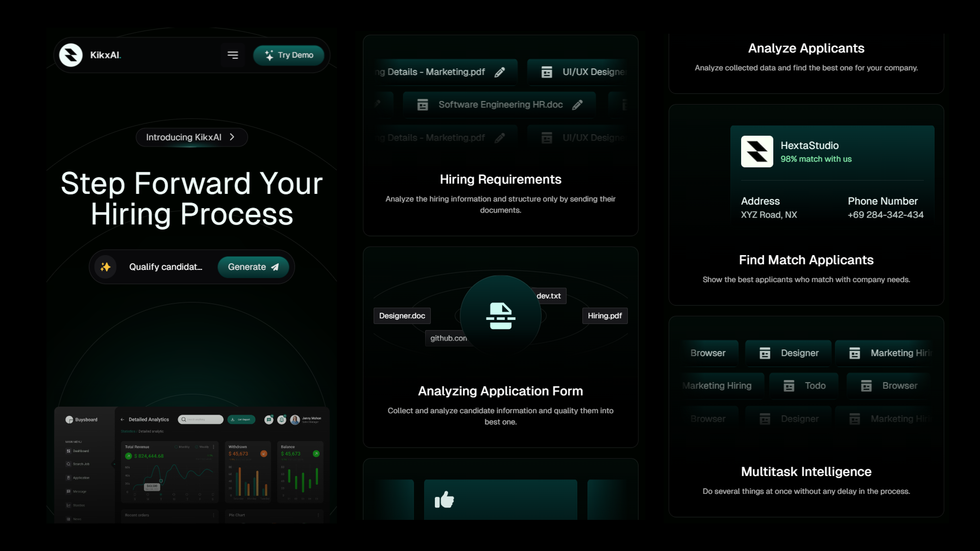
Task: Click the yellow sparkles prompt icon
Action: [x=106, y=267]
